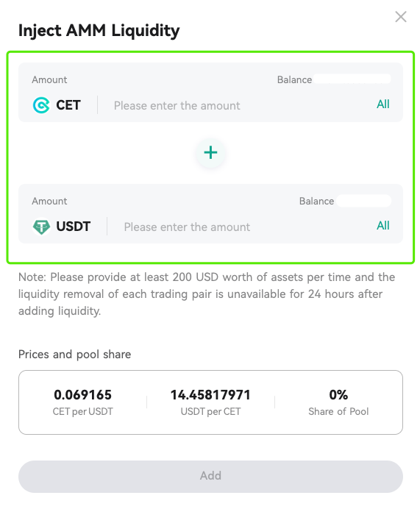Click the USDT Tether logo icon
This screenshot has width=420, height=512.
click(41, 227)
